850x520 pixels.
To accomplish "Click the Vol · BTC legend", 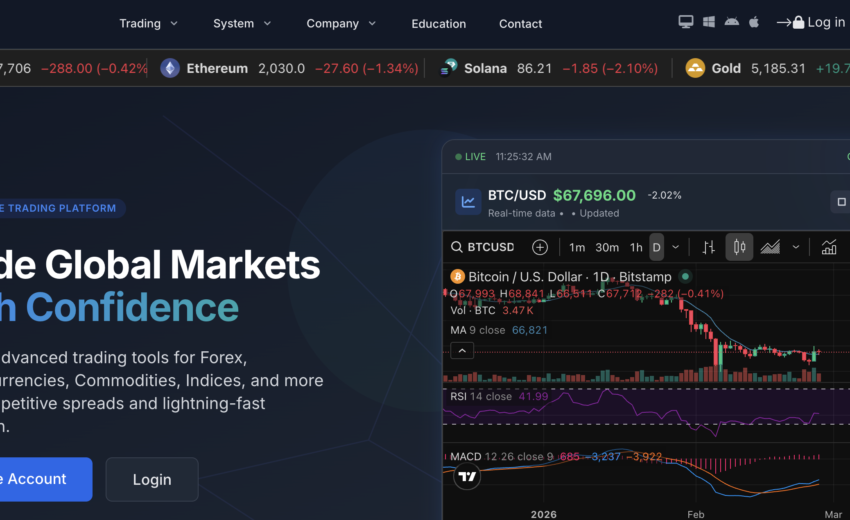I will pyautogui.click(x=473, y=310).
